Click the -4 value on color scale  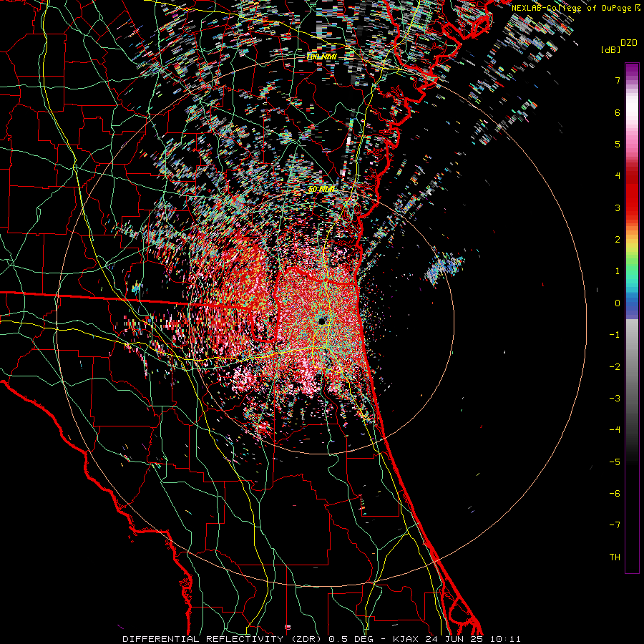coord(615,430)
